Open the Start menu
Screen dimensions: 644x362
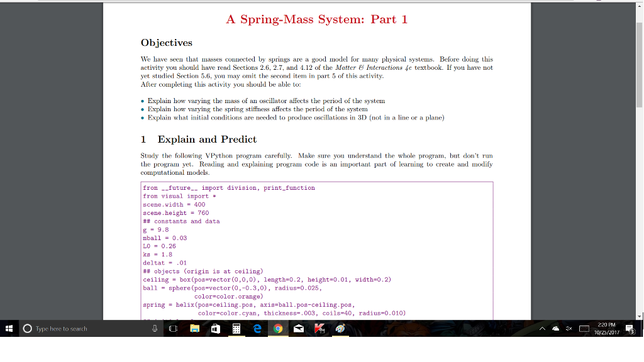pos(9,328)
